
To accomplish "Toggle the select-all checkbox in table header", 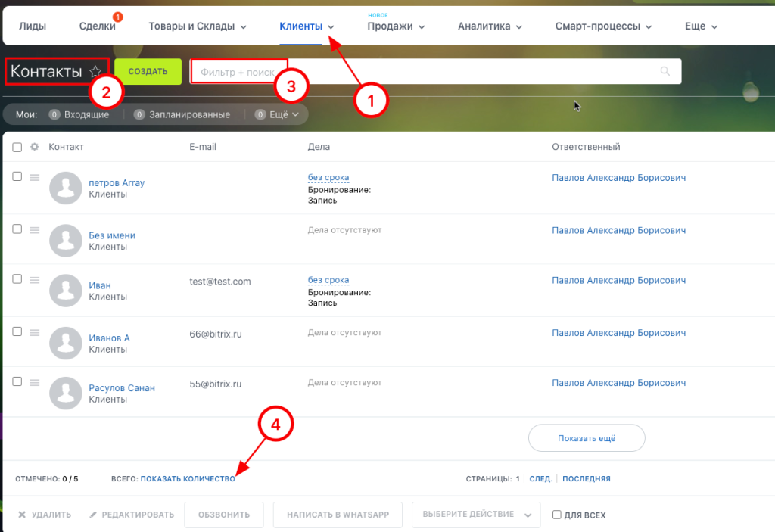I will pos(17,147).
